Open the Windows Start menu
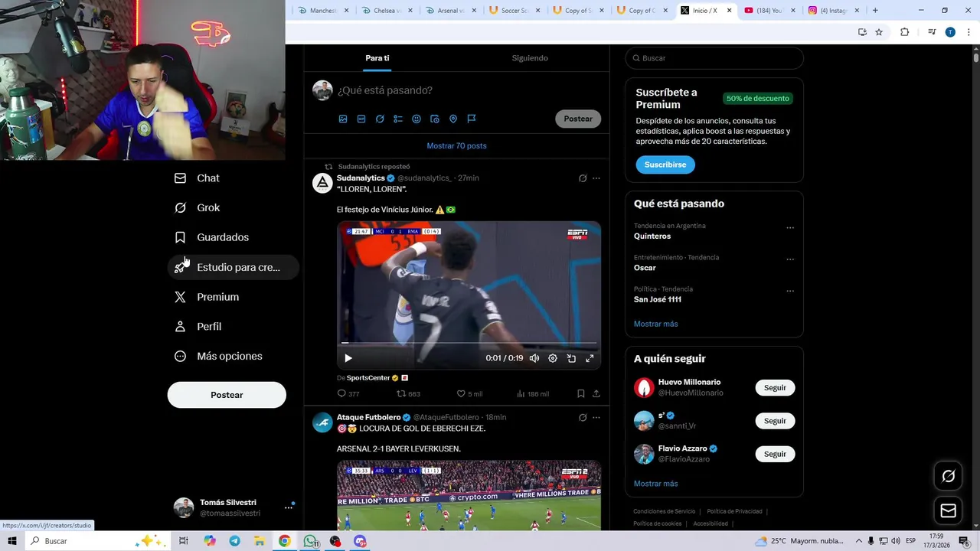Image resolution: width=980 pixels, height=551 pixels. point(12,541)
